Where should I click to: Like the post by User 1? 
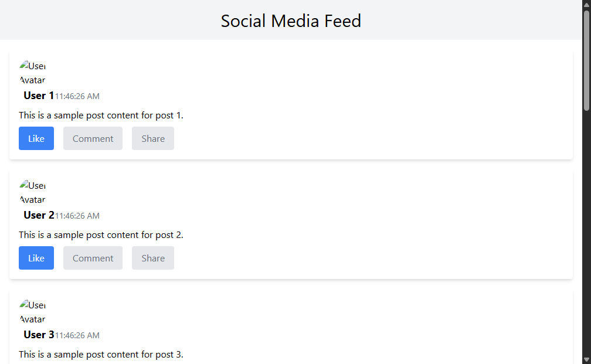coord(36,138)
